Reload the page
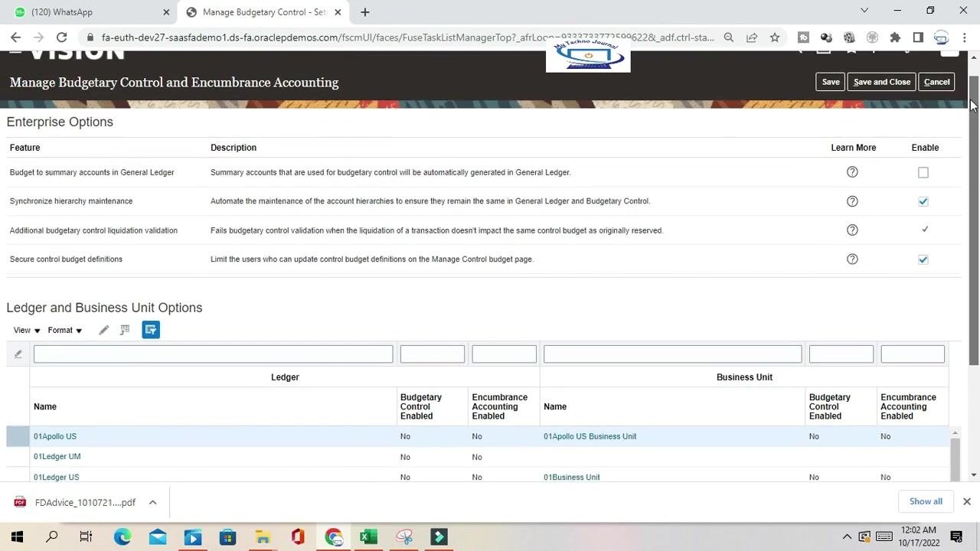 [61, 37]
